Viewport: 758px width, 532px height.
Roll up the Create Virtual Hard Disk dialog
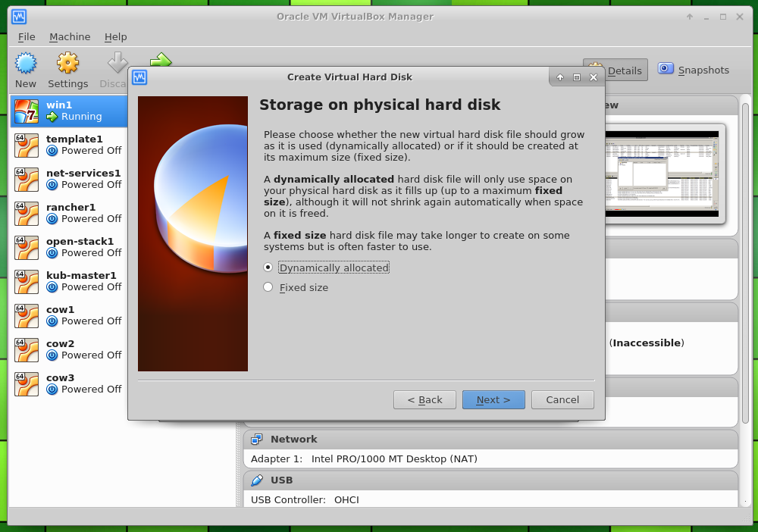(560, 77)
